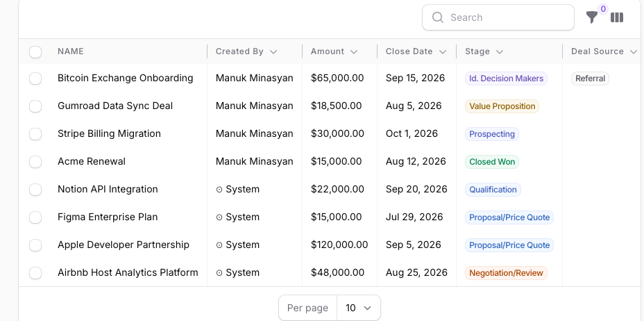644x321 pixels.
Task: Click the Sep 15, 2026 close date
Action: tap(415, 78)
